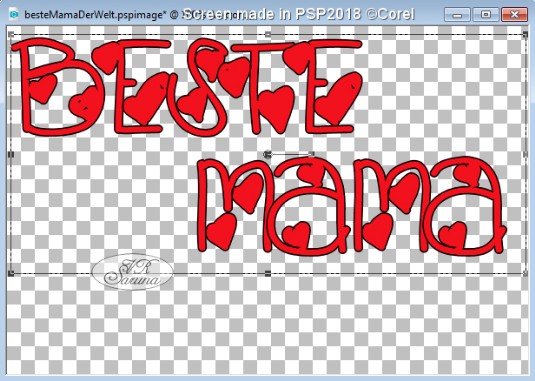Select the middle-left edge selection handle

(11, 155)
